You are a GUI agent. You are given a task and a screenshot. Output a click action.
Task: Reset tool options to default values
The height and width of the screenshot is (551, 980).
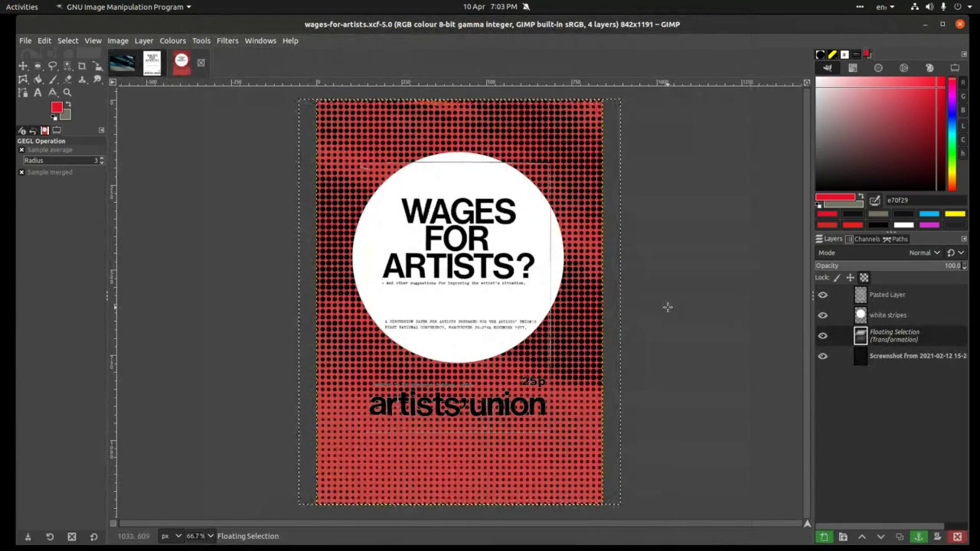(x=93, y=536)
